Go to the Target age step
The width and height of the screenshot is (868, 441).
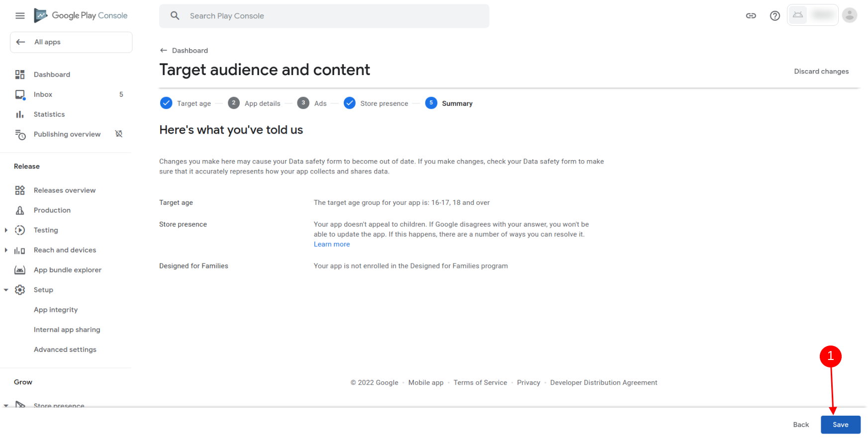186,103
